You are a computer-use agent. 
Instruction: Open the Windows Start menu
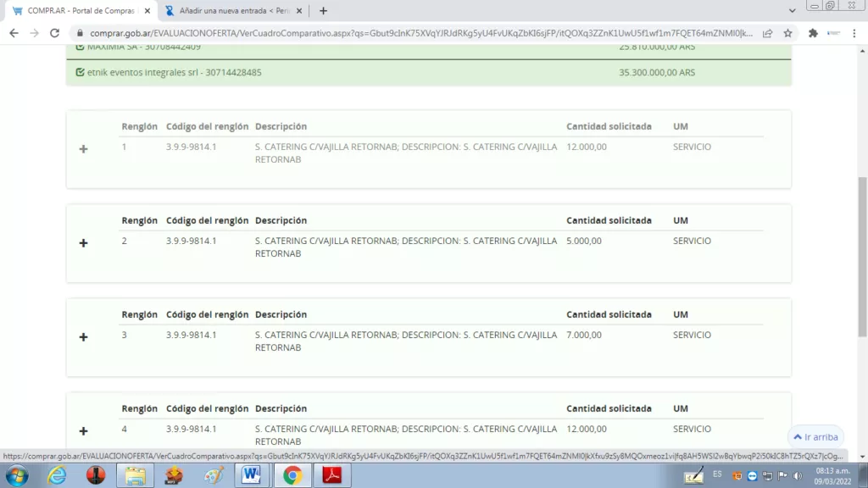point(16,475)
